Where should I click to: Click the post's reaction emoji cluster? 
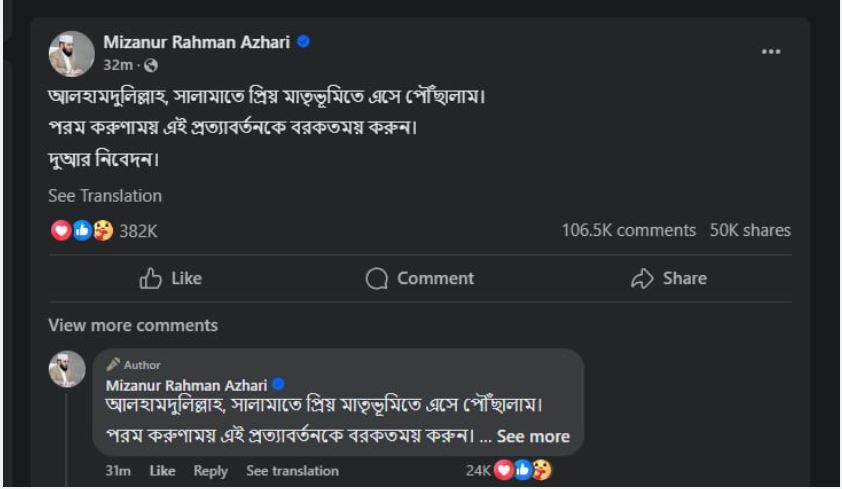(x=82, y=230)
